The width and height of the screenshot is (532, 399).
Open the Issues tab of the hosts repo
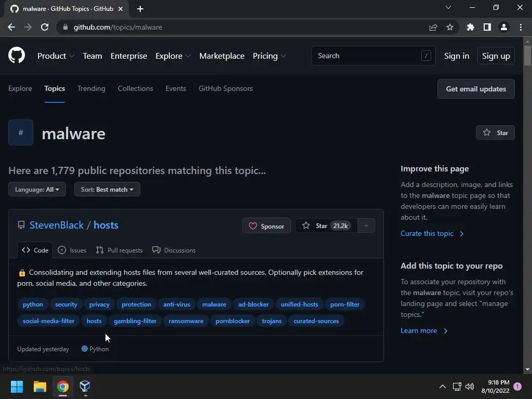(72, 250)
